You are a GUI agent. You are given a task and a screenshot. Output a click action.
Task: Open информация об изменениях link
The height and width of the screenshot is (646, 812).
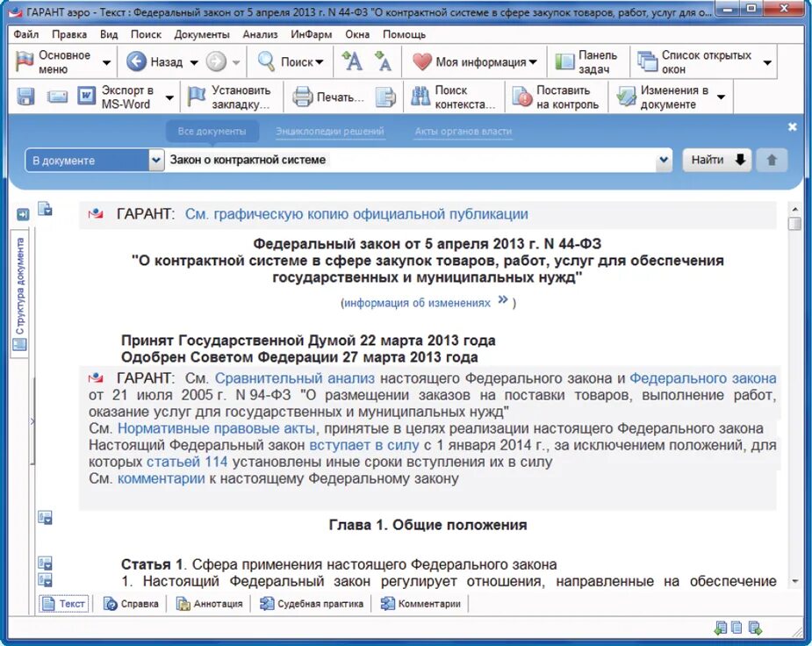click(417, 303)
